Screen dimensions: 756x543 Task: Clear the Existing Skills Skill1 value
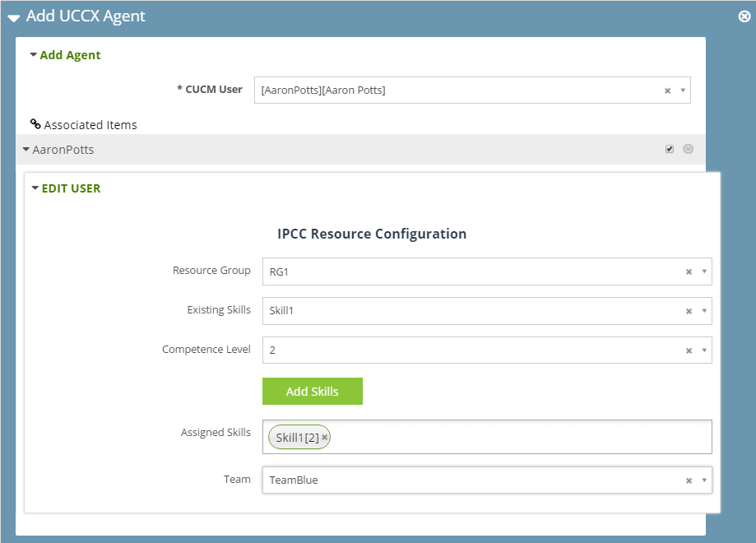689,312
